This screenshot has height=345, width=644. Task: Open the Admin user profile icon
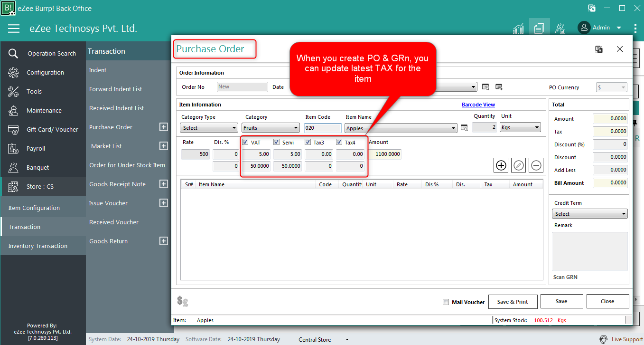(584, 28)
